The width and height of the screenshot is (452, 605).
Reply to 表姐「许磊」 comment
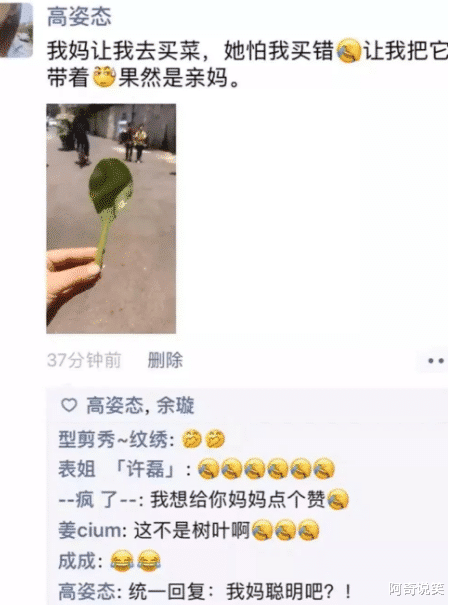click(x=196, y=469)
